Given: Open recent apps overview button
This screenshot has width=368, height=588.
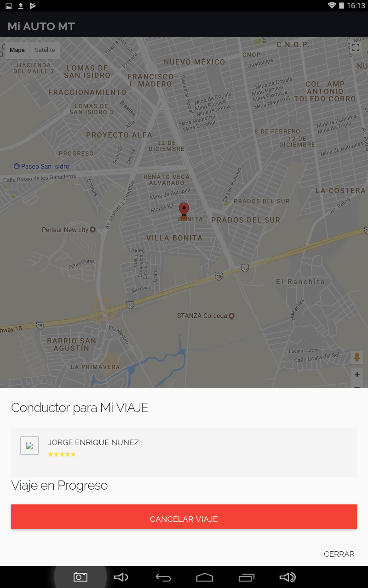Looking at the screenshot, I should [x=246, y=577].
